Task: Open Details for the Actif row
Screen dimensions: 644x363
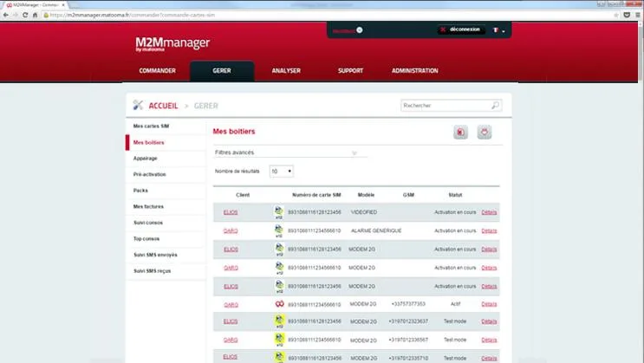Action: 489,304
